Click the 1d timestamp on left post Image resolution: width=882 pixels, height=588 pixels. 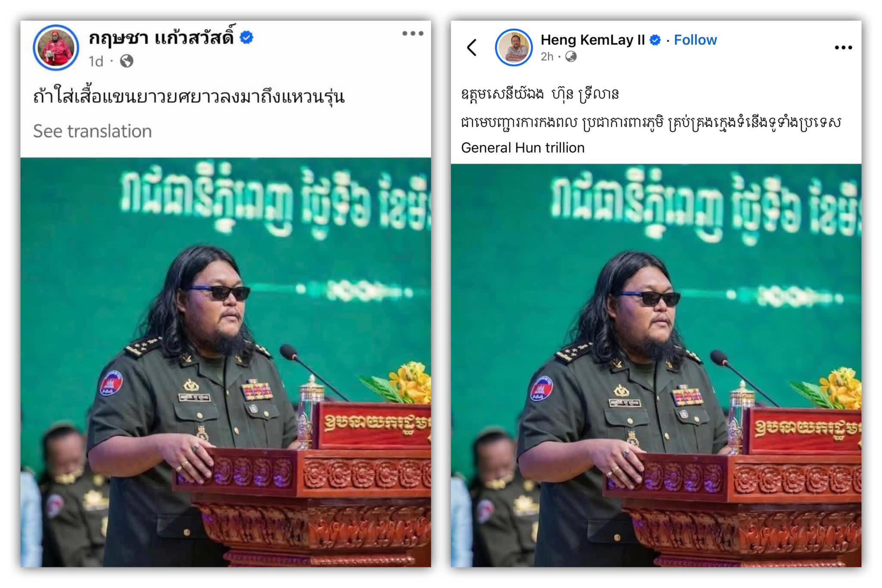[96, 62]
